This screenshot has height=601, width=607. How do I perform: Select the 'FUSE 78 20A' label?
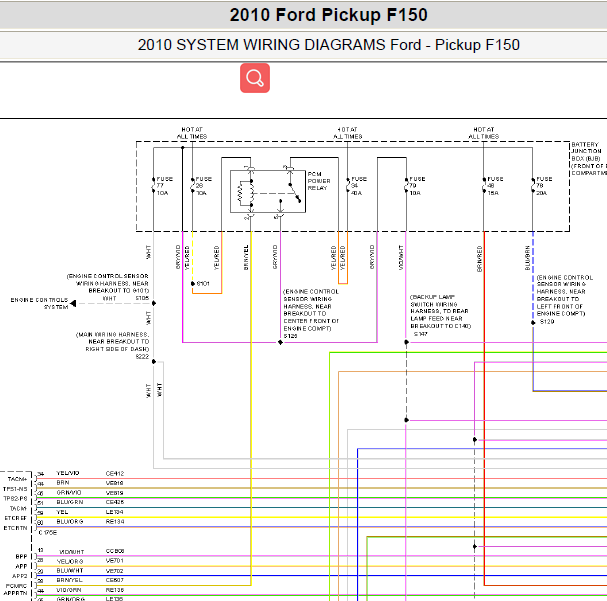pos(544,186)
